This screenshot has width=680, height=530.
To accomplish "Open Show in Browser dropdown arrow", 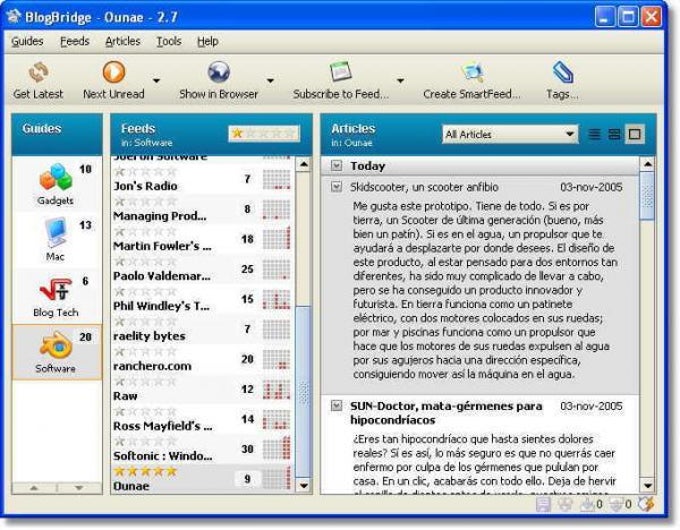I will 271,80.
